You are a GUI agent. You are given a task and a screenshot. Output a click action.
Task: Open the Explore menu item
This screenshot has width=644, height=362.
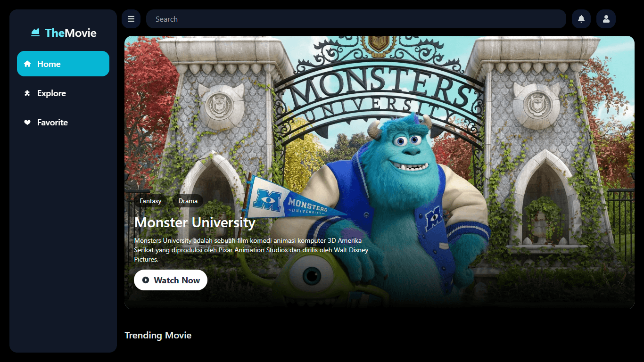click(63, 93)
